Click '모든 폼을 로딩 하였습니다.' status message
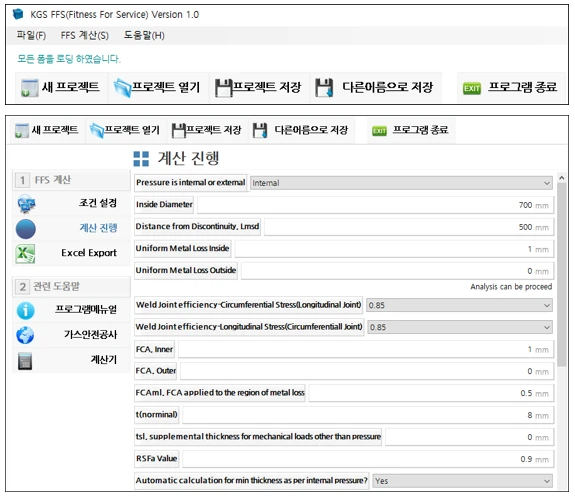 69,59
